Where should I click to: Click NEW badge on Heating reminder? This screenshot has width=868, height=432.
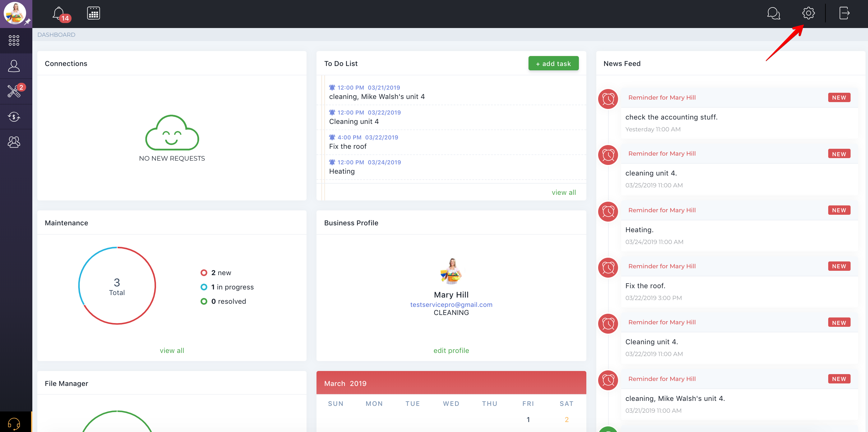point(839,210)
